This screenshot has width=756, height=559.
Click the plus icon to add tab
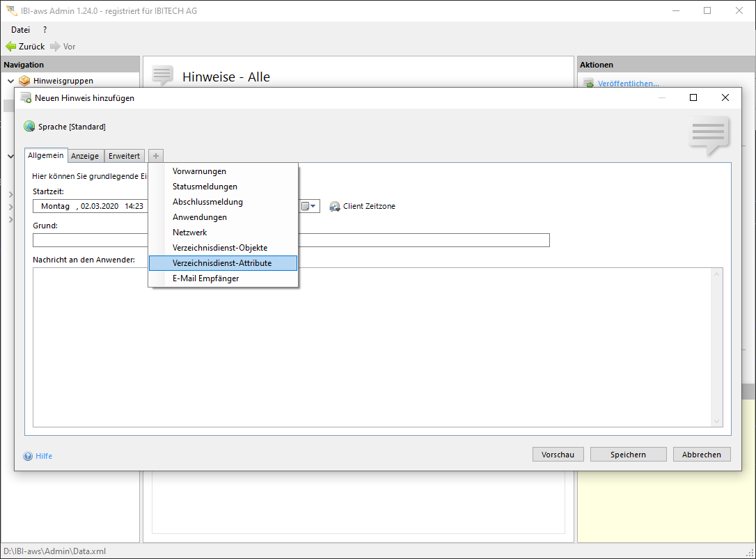[x=156, y=156]
